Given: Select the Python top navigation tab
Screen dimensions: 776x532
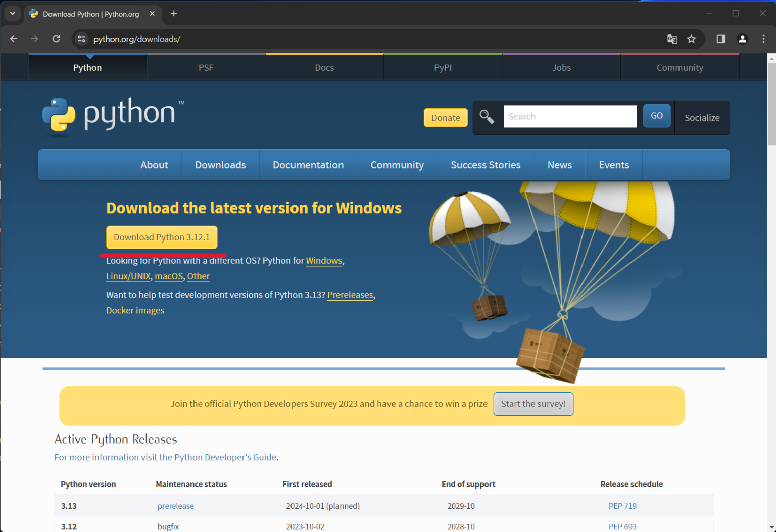Looking at the screenshot, I should pos(87,67).
